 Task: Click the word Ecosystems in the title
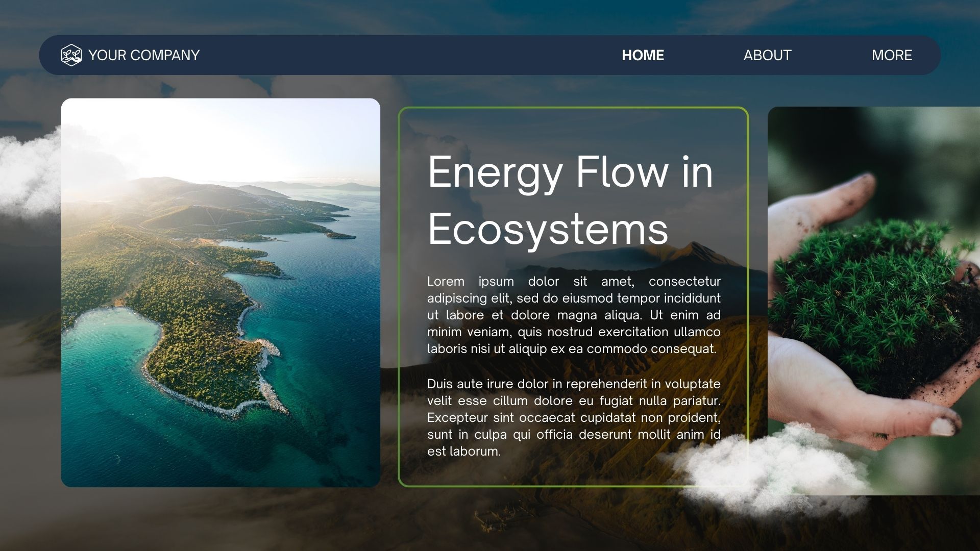pyautogui.click(x=548, y=230)
